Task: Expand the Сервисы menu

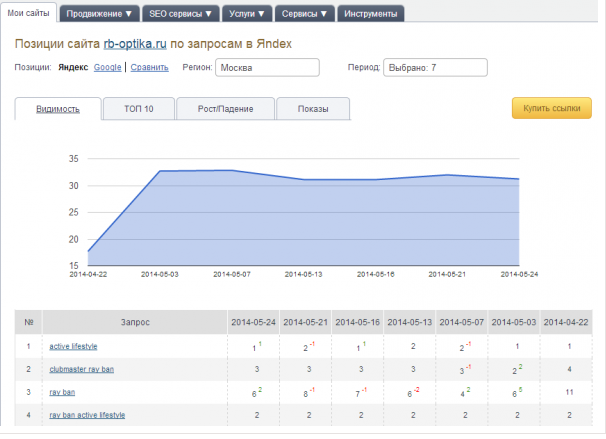Action: click(x=305, y=14)
